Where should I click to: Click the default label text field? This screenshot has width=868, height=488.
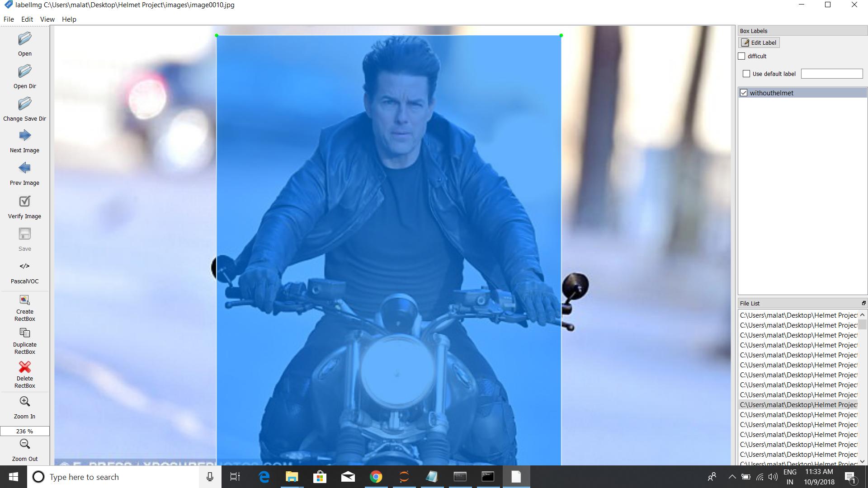[831, 74]
